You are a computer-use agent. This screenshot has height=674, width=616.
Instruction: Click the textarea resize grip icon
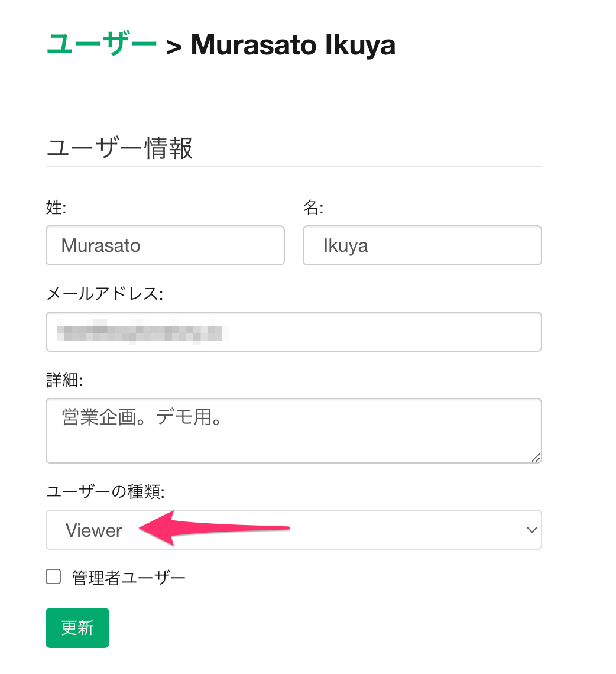click(536, 457)
